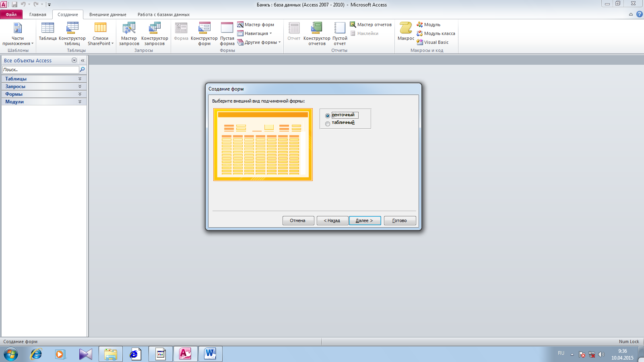644x362 pixels.
Task: Click the Отчет ribbon icon
Action: [x=294, y=31]
